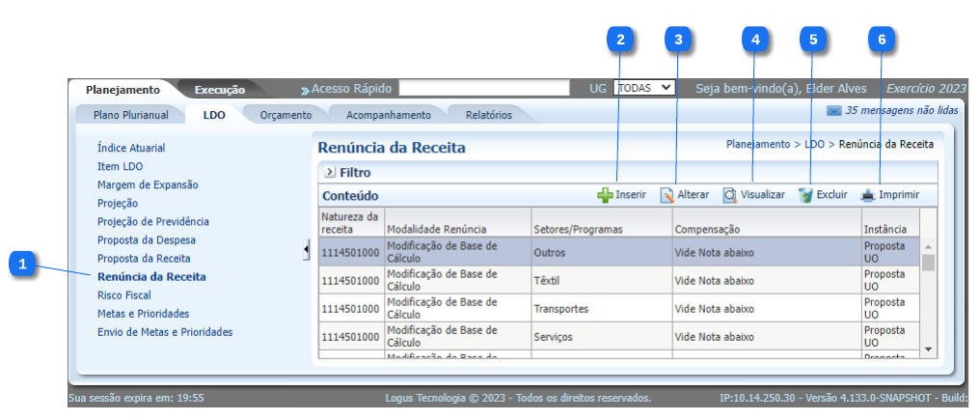980x420 pixels.
Task: Click the Imprimir printer icon
Action: click(868, 195)
